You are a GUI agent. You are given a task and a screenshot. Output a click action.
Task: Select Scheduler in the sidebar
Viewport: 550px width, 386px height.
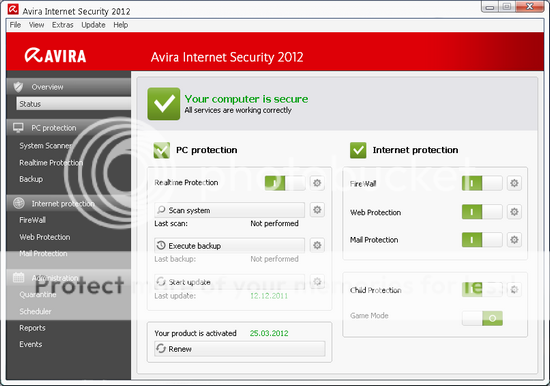click(35, 311)
